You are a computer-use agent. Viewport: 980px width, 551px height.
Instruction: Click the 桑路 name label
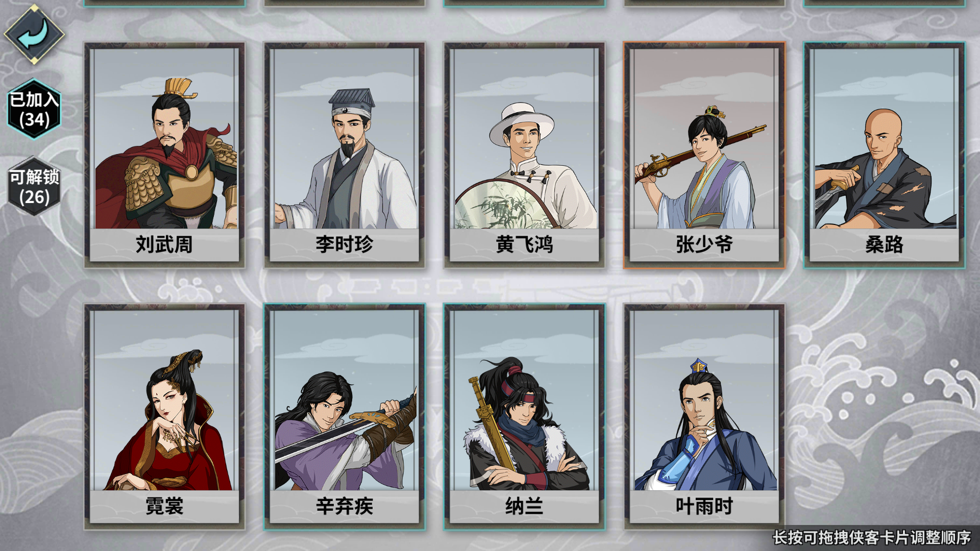[885, 245]
